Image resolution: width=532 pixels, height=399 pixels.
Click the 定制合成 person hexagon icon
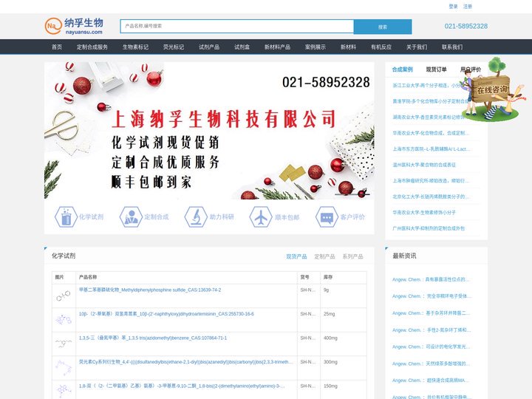pyautogui.click(x=131, y=216)
